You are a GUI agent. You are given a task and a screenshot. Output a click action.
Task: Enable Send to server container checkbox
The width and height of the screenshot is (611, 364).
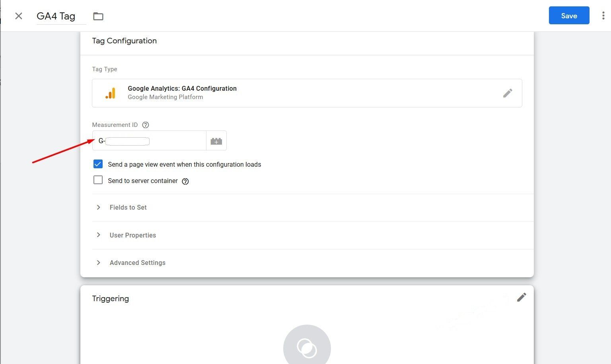click(x=98, y=180)
